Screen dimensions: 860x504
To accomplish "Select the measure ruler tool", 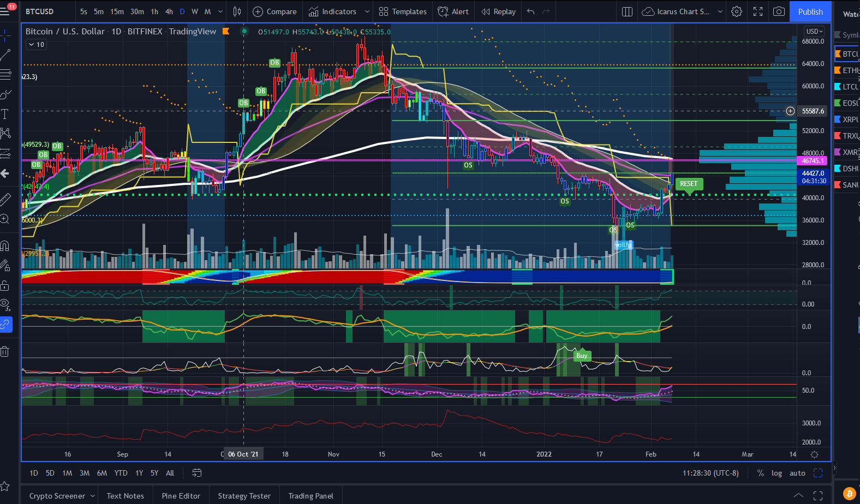I will pyautogui.click(x=5, y=199).
